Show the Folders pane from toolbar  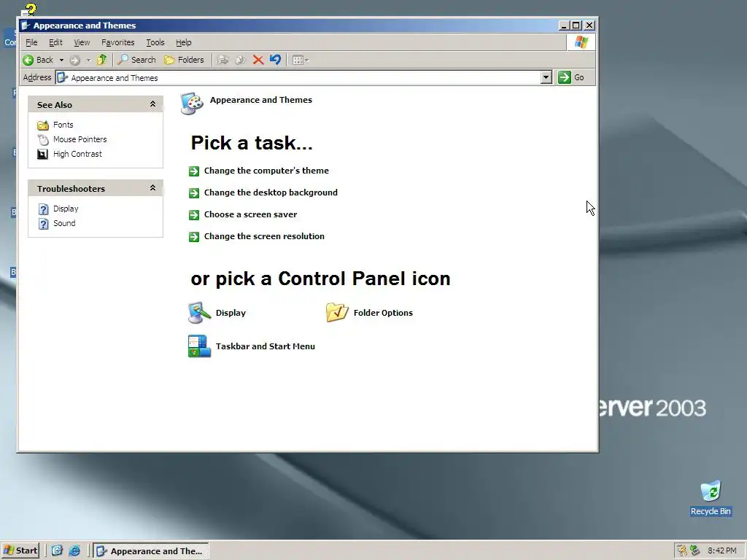click(x=184, y=60)
